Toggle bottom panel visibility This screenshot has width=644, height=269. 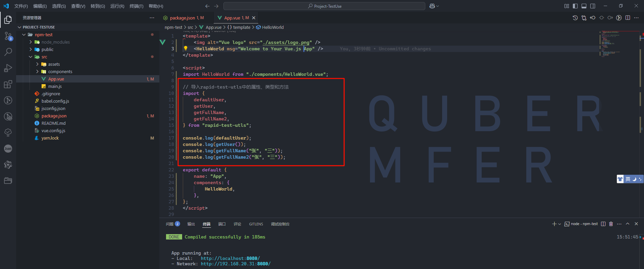click(x=584, y=6)
